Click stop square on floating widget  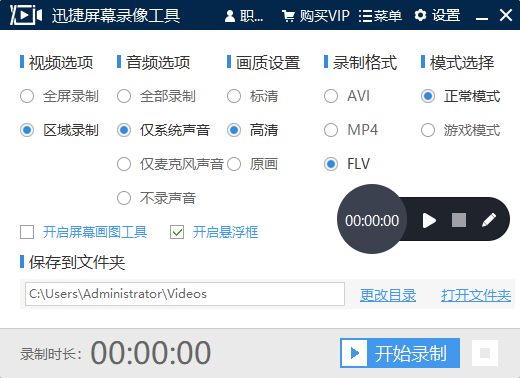click(459, 220)
